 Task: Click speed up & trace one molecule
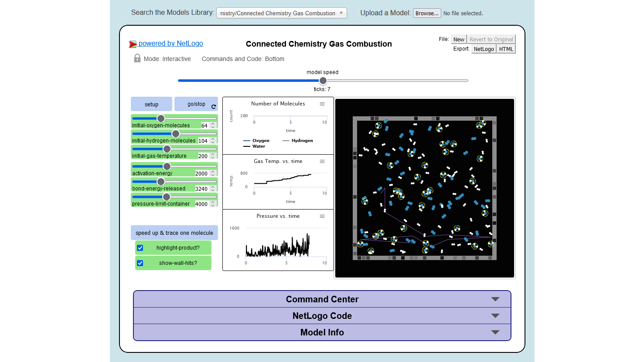tap(174, 232)
